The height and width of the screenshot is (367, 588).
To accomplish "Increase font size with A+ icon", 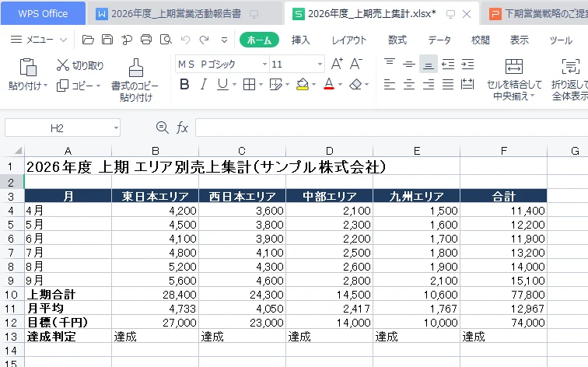I will (336, 64).
